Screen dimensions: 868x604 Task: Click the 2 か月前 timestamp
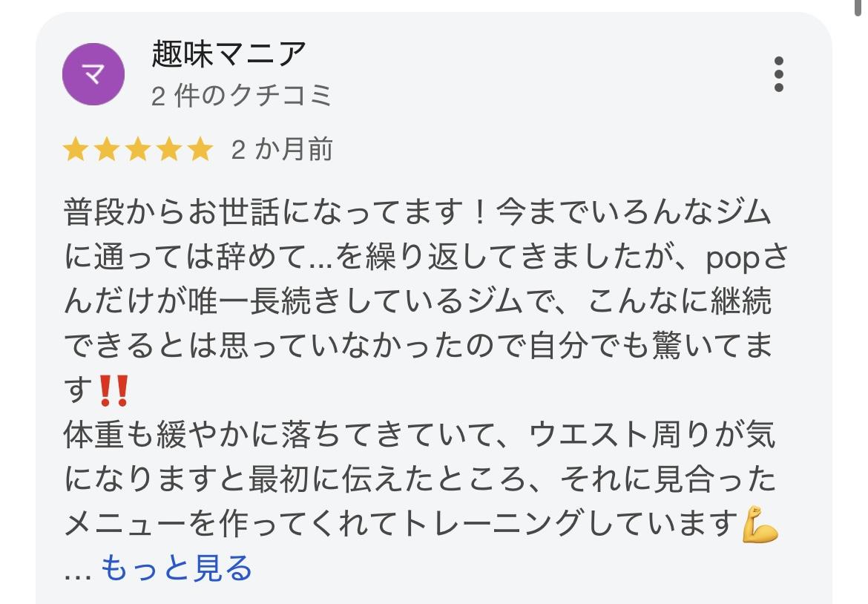pos(282,151)
